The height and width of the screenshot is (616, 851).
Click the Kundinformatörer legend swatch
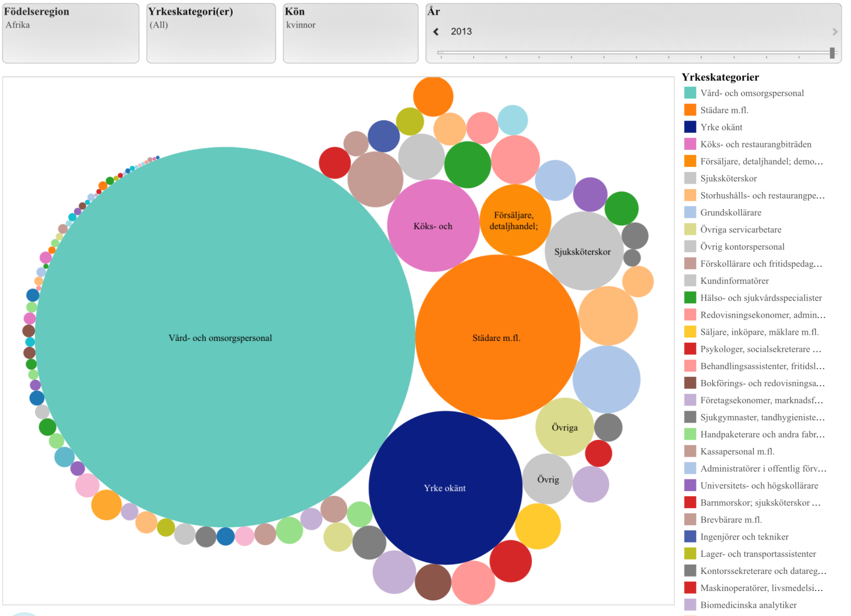690,281
